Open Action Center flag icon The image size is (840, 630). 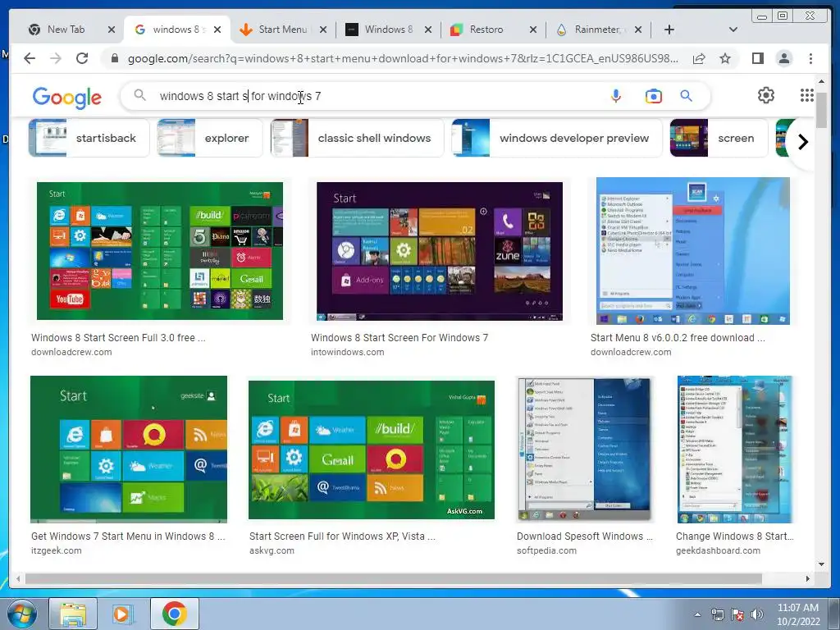(x=737, y=614)
